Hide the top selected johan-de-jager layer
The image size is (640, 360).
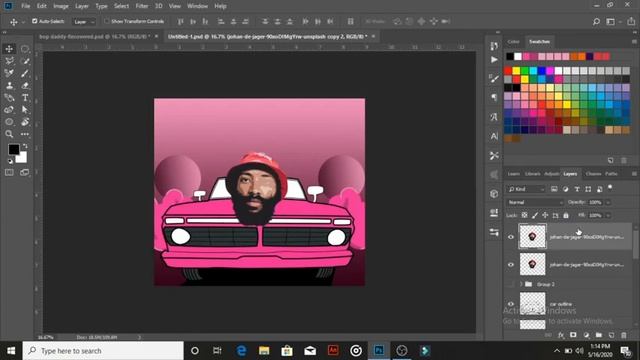point(511,237)
